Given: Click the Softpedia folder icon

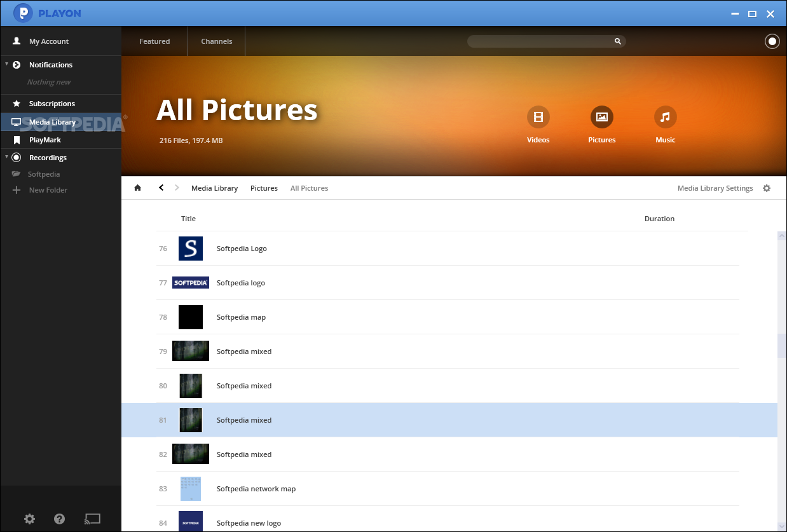Looking at the screenshot, I should [x=17, y=174].
